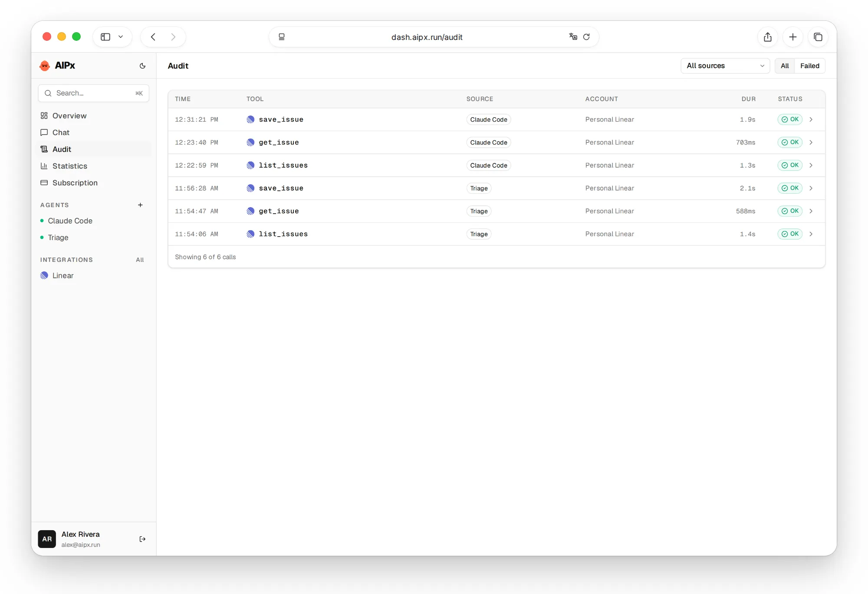Open the sidebar options dropdown arrow

121,37
